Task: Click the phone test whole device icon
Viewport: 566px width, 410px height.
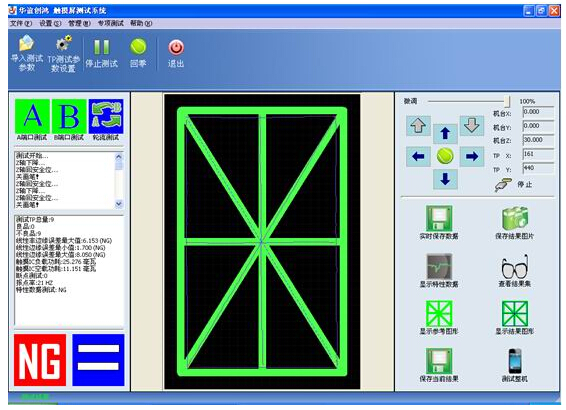Action: [x=515, y=361]
